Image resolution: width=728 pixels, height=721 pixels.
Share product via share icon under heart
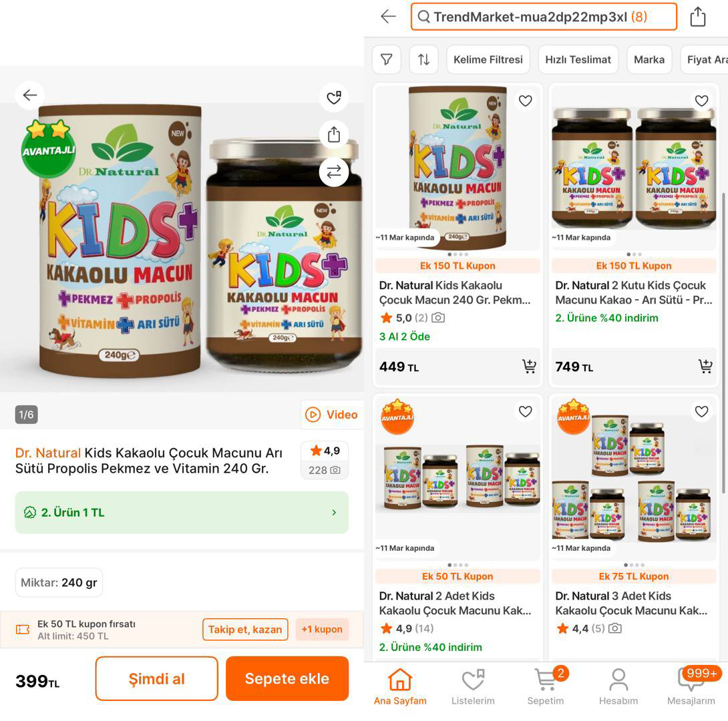coord(334,134)
